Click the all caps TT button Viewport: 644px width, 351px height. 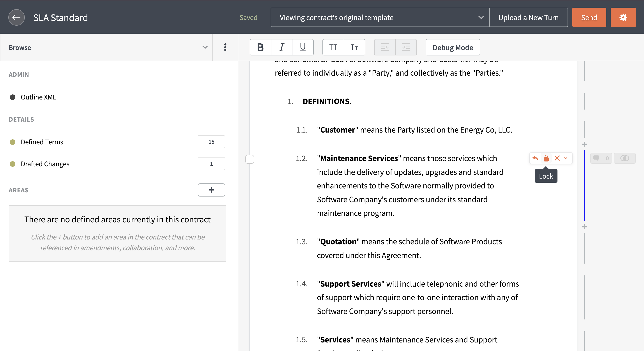pyautogui.click(x=333, y=47)
